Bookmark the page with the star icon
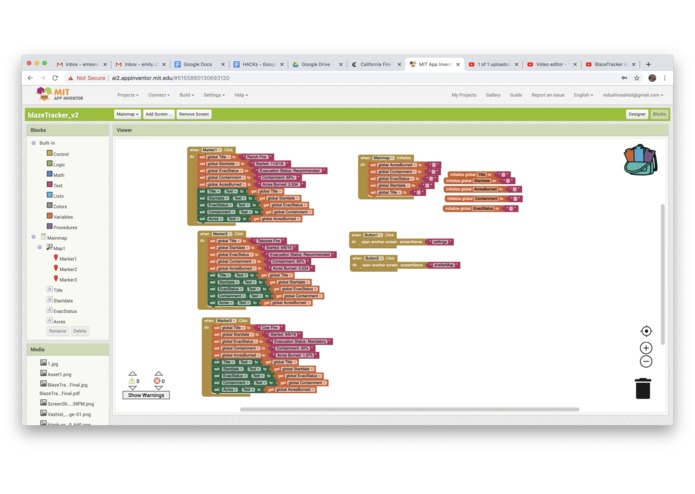695x494 pixels. click(637, 78)
